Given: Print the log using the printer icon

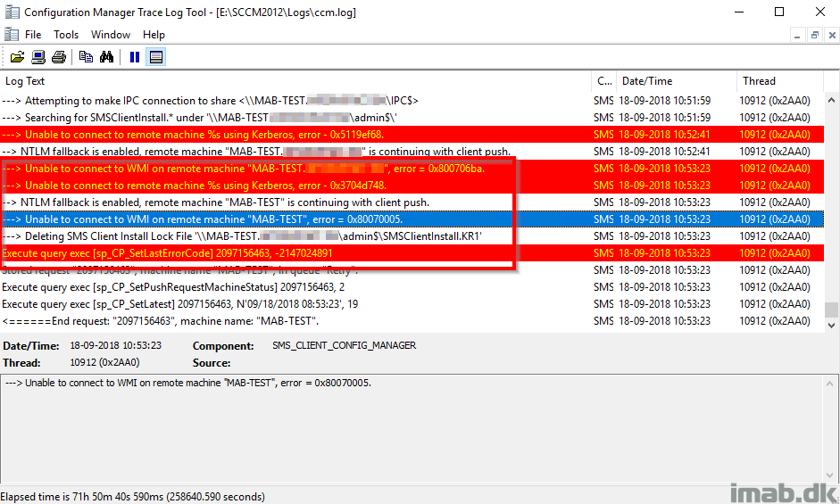Looking at the screenshot, I should pyautogui.click(x=59, y=57).
